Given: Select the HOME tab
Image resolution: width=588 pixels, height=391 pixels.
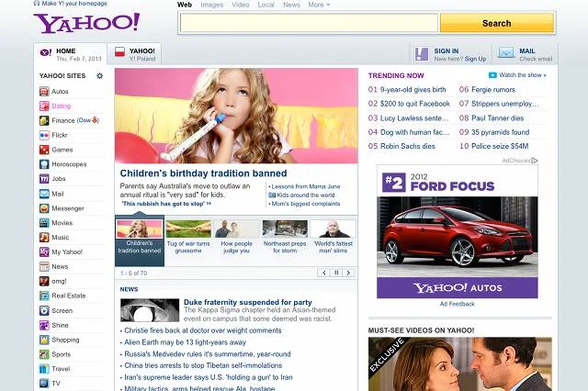Looking at the screenshot, I should pos(71,54).
